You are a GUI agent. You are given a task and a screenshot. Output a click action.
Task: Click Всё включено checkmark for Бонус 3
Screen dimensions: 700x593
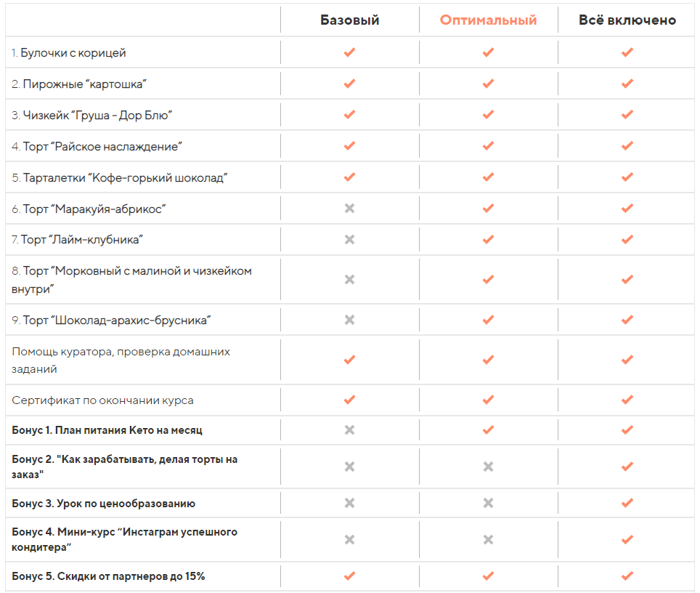[627, 503]
